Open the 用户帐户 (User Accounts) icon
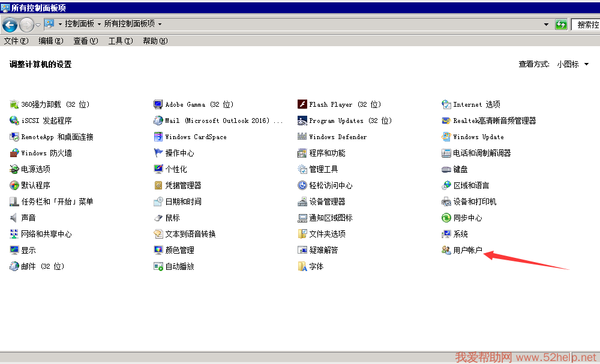The image size is (600, 364). (446, 250)
